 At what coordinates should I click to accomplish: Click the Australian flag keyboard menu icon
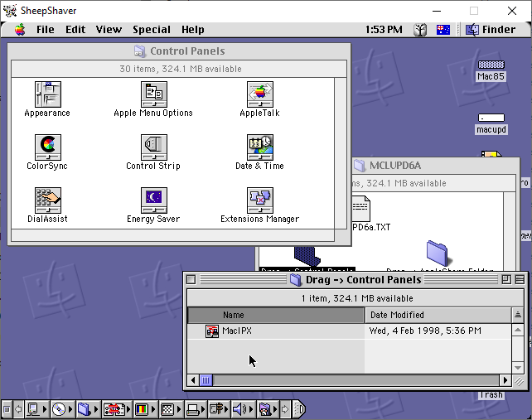(x=443, y=30)
